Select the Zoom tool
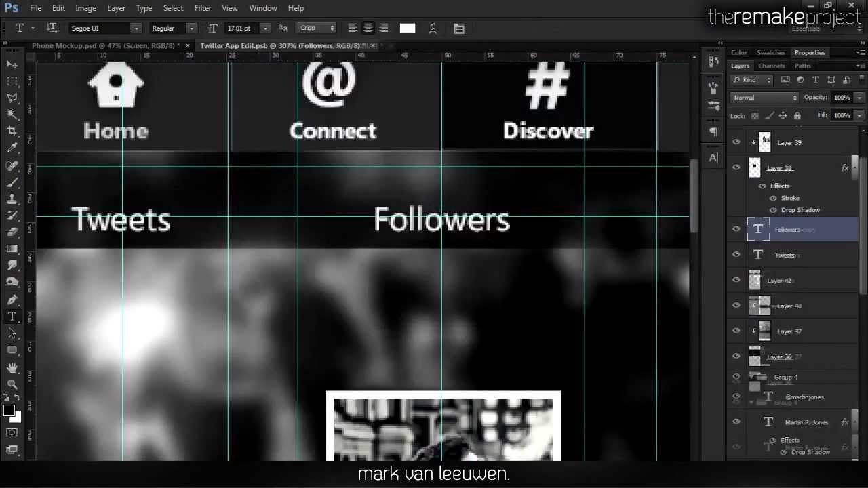This screenshot has height=488, width=868. tap(12, 384)
